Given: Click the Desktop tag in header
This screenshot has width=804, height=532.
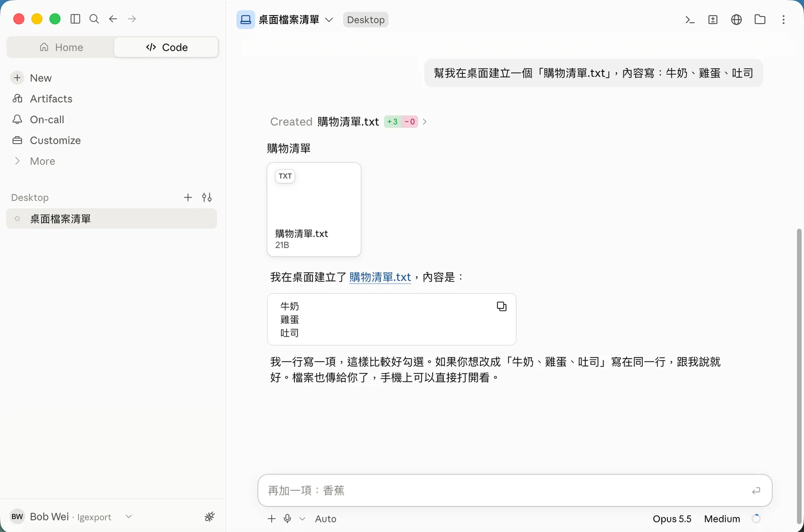Looking at the screenshot, I should [366, 20].
